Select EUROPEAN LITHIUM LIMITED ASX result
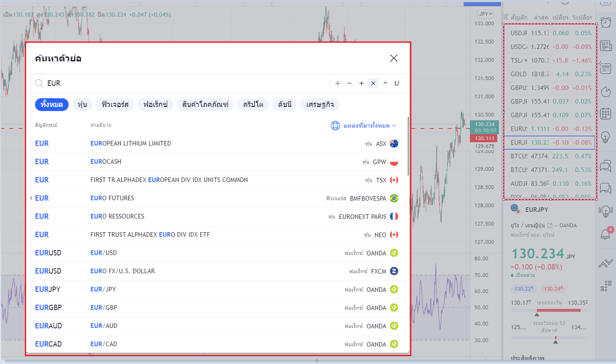Image resolution: width=616 pixels, height=364 pixels. pyautogui.click(x=217, y=143)
